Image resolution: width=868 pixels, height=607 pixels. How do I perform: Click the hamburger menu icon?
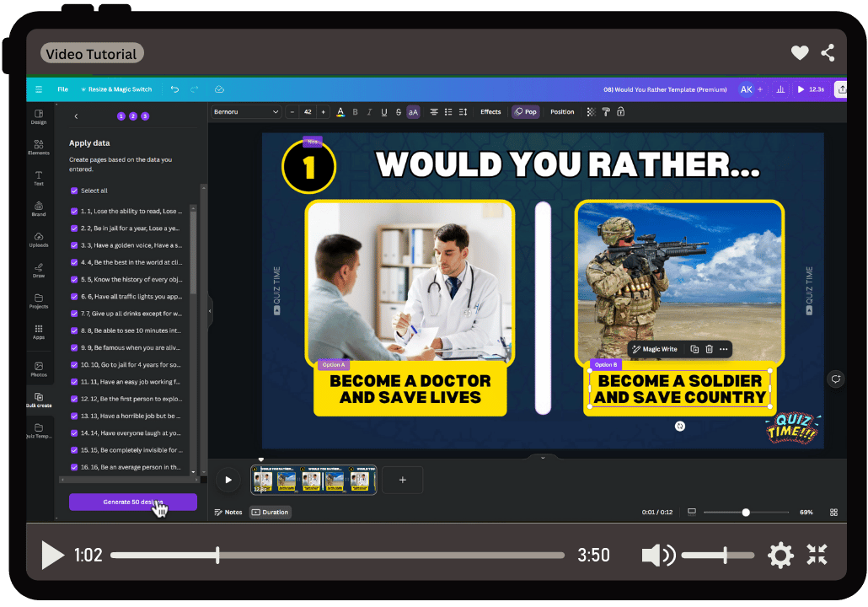pyautogui.click(x=39, y=89)
